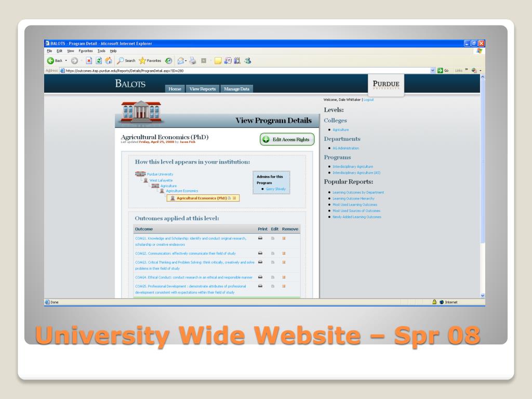Click the green Go button
The width and height of the screenshot is (532, 399).
pos(443,71)
